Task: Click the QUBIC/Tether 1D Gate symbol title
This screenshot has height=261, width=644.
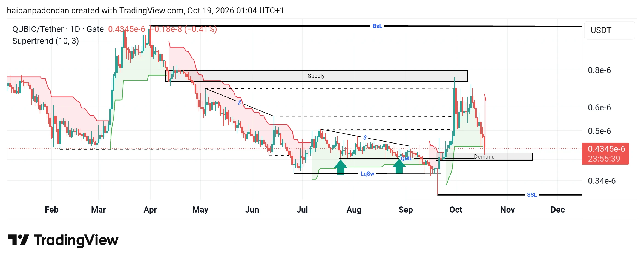Action: coord(58,29)
